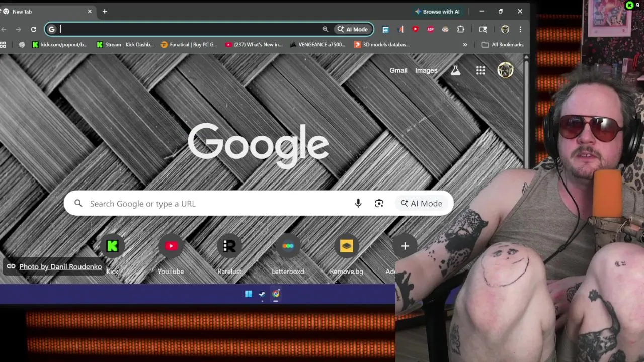Reload the page with the refresh icon
This screenshot has width=644, height=362.
pos(33,29)
